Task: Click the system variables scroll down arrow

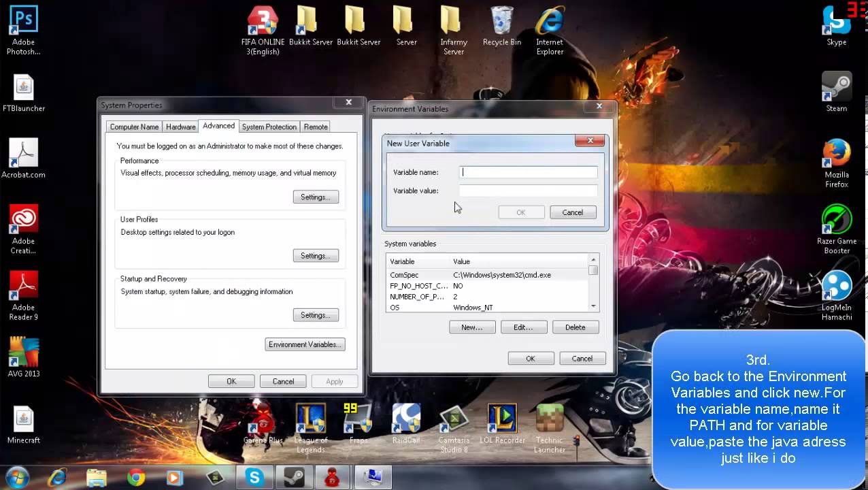Action: [593, 306]
